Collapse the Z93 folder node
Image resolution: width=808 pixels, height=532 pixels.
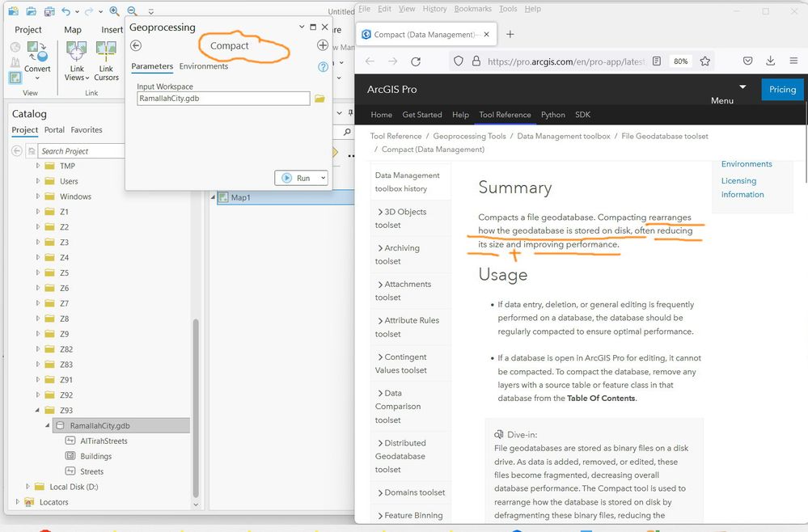38,411
